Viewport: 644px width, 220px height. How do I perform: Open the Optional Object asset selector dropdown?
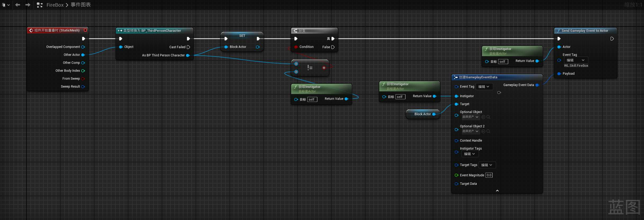470,117
